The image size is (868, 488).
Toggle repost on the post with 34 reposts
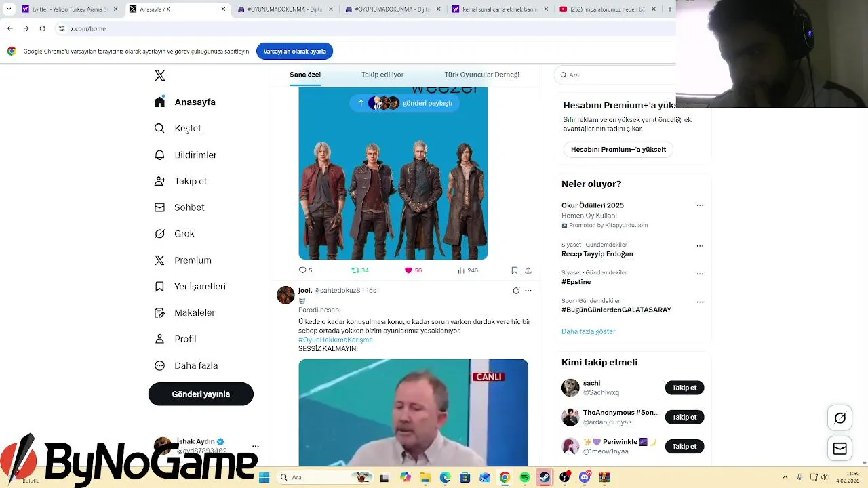click(360, 270)
